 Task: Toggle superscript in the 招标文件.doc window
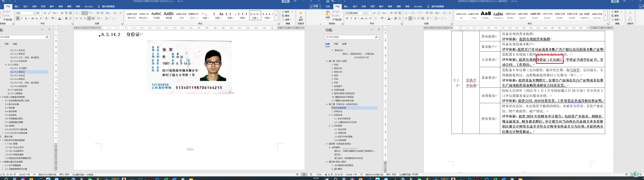(x=370, y=18)
